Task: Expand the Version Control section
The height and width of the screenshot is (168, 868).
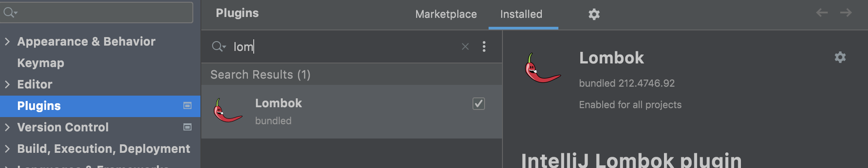Action: pos(7,127)
